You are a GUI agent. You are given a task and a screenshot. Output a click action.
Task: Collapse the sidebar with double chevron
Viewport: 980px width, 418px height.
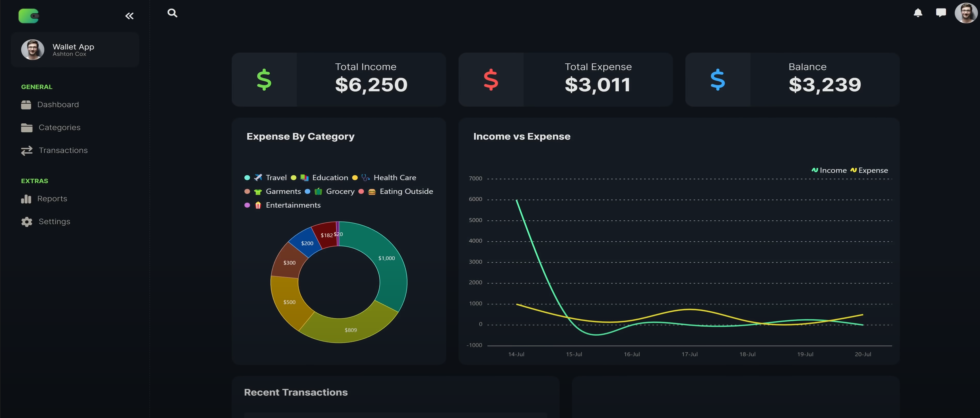[129, 16]
